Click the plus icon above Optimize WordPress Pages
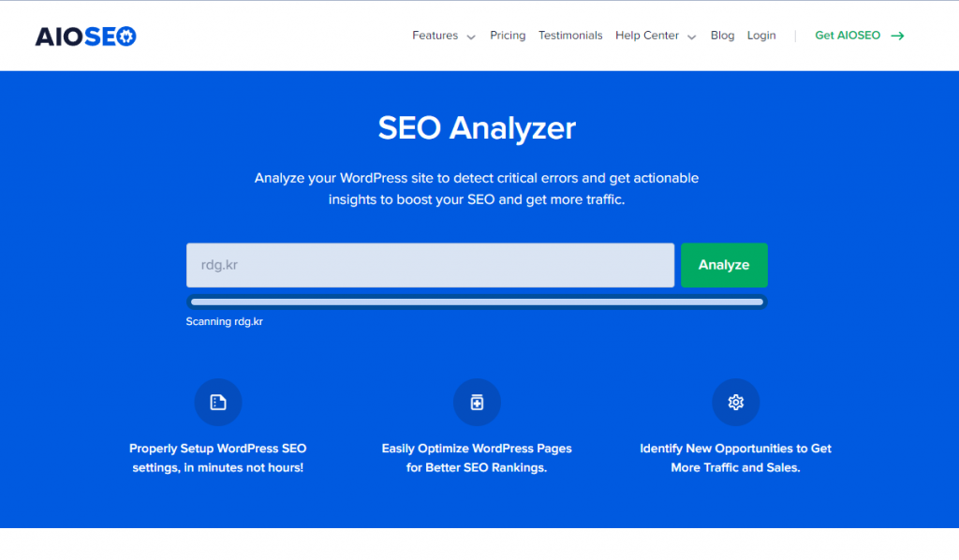The width and height of the screenshot is (959, 560). point(477,403)
